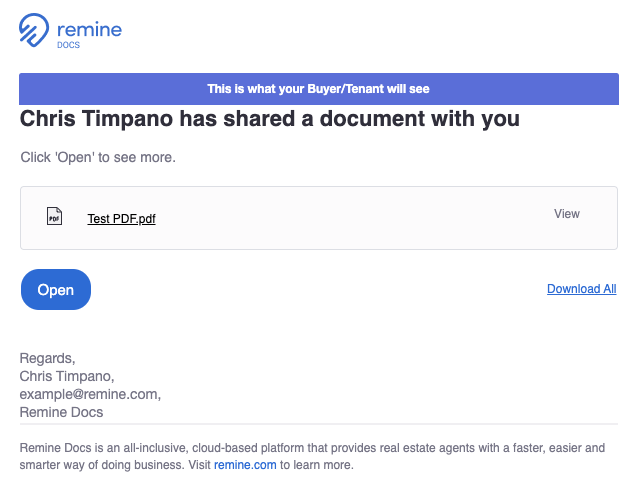This screenshot has width=642, height=489.
Task: Click the example@remine.com email address
Action: 89,394
